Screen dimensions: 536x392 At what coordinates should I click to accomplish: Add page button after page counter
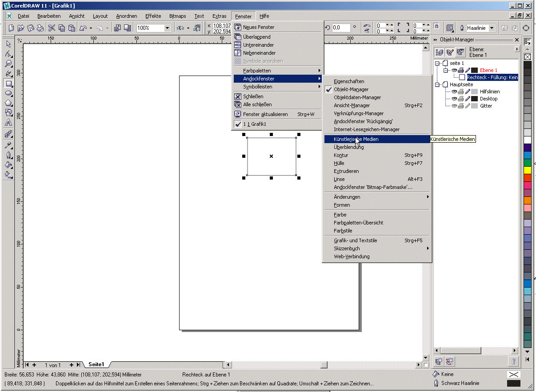point(71,365)
